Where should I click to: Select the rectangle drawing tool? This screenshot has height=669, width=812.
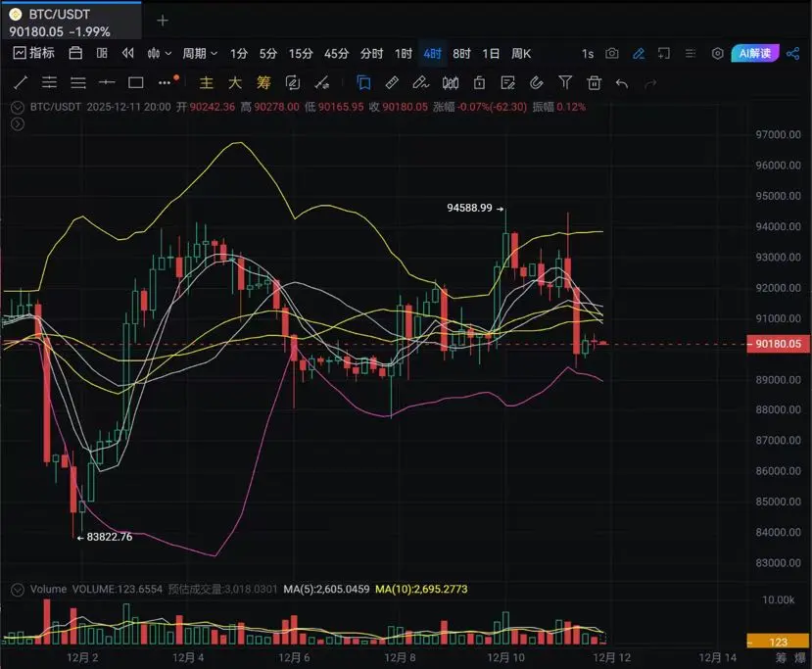click(136, 82)
